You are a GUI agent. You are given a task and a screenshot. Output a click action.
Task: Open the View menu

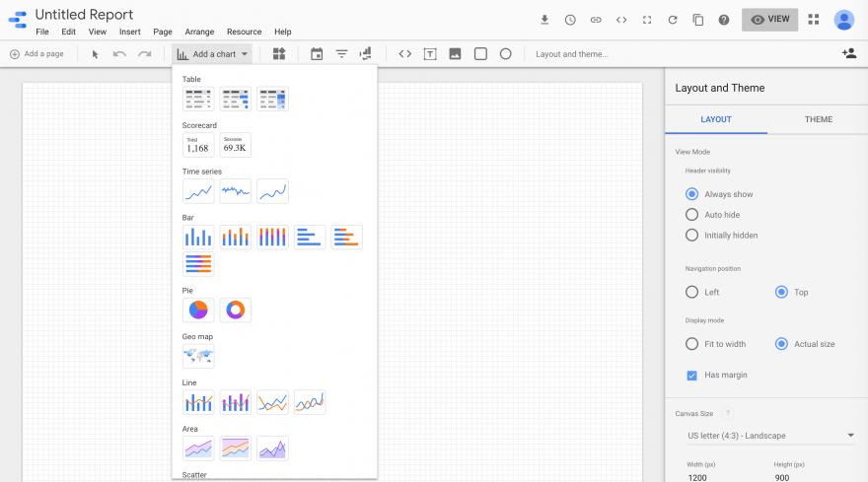[x=98, y=32]
